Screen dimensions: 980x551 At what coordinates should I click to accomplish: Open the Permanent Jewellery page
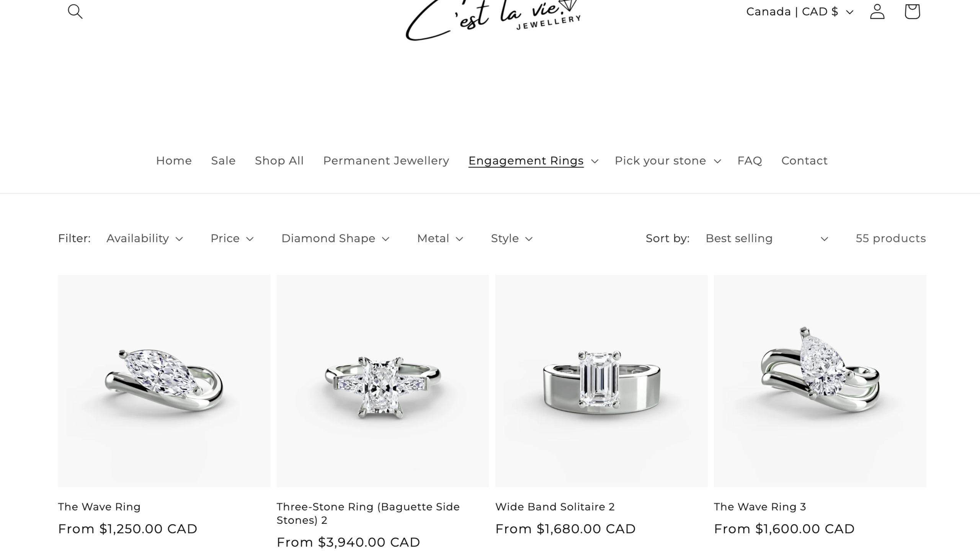coord(386,161)
